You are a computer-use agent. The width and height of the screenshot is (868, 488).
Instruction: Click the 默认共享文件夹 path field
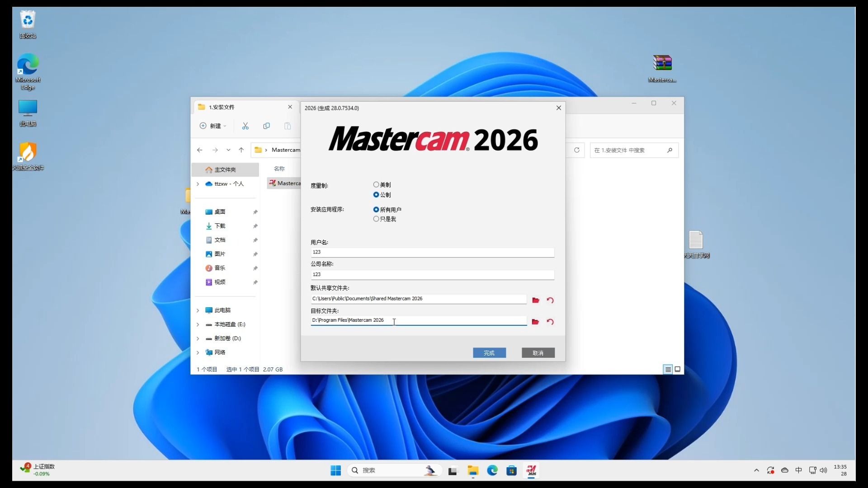[419, 299]
